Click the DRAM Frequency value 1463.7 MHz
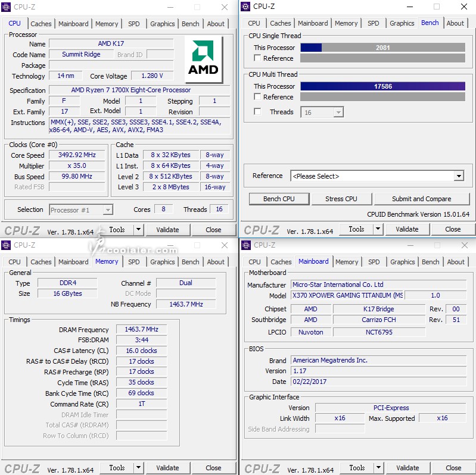476x475 pixels. 141,329
